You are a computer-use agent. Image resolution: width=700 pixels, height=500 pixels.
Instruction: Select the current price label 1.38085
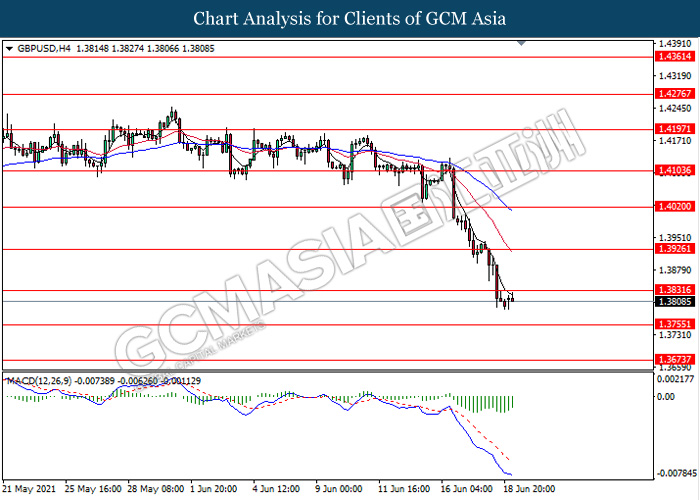click(675, 302)
